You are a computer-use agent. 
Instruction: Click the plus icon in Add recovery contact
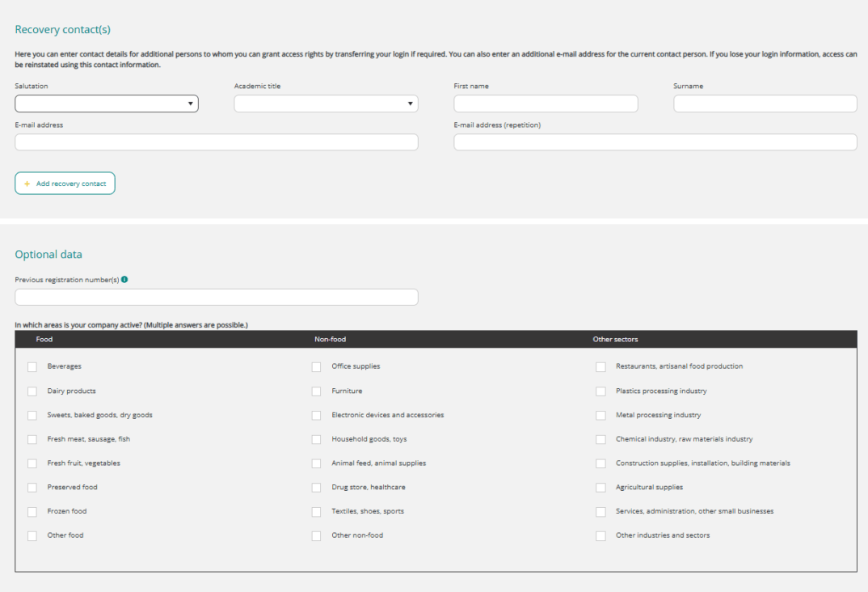[27, 184]
